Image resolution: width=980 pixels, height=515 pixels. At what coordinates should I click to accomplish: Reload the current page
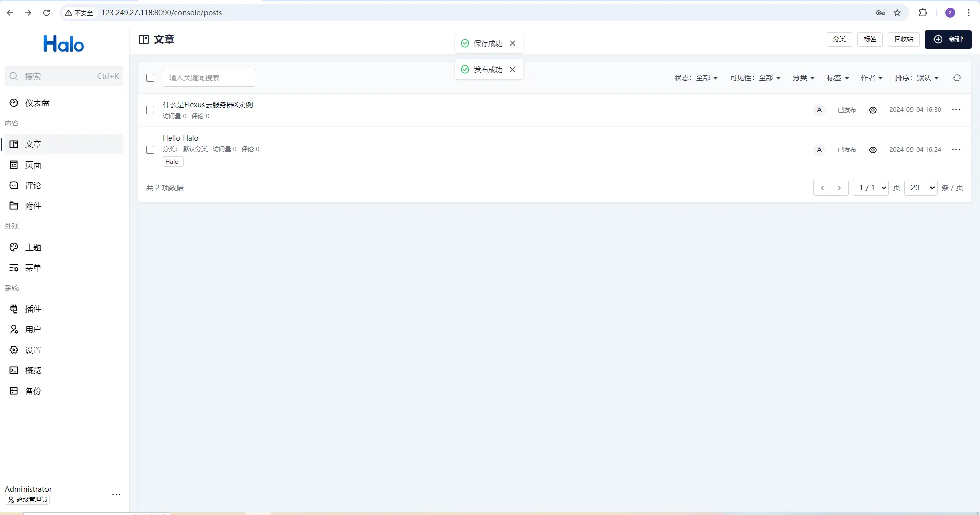pyautogui.click(x=47, y=13)
